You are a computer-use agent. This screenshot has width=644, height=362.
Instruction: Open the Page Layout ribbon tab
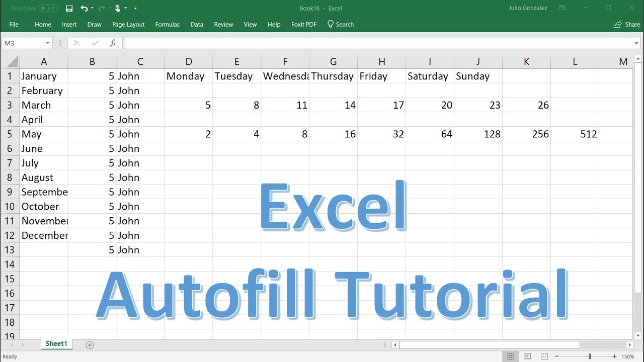(x=128, y=24)
